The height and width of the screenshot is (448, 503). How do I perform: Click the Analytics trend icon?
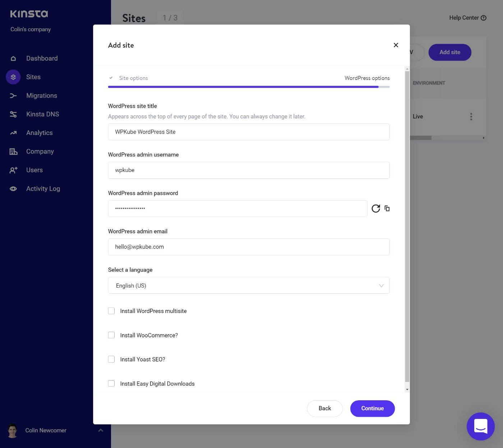tap(13, 133)
